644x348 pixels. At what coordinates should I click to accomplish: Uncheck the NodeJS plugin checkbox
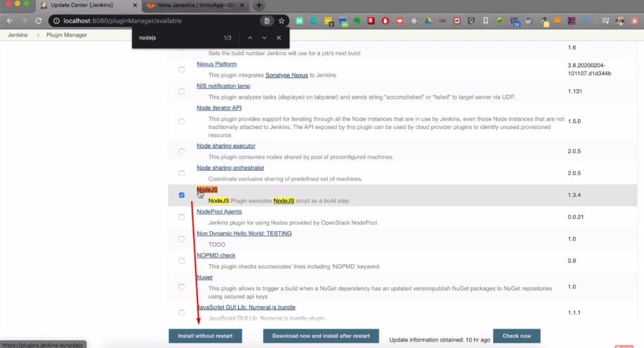pos(182,195)
